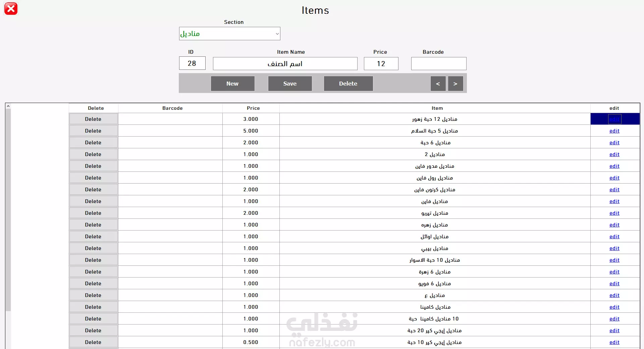Focus the Item Name text field
This screenshot has height=349, width=644.
(x=285, y=64)
